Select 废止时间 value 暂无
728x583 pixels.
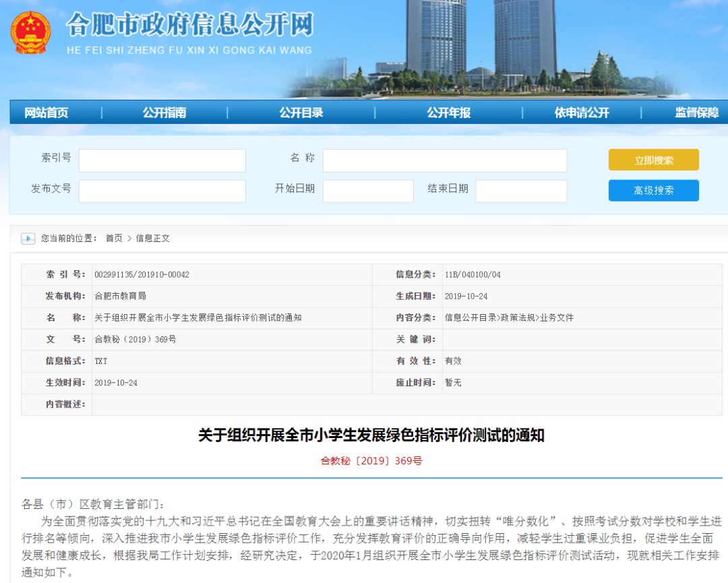coord(453,382)
